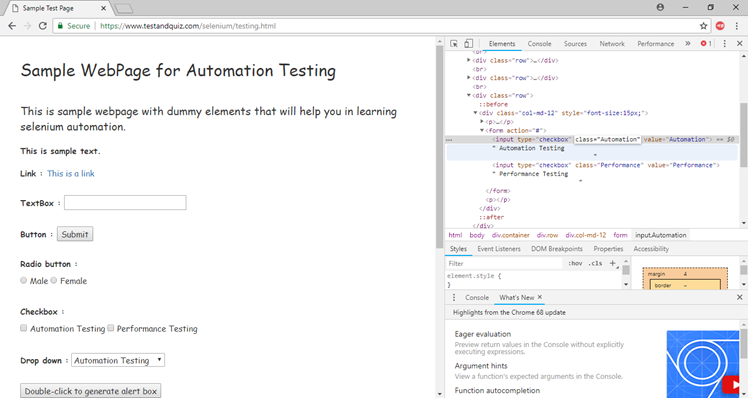
Task: Close the What's New drawer tab
Action: [x=540, y=297]
